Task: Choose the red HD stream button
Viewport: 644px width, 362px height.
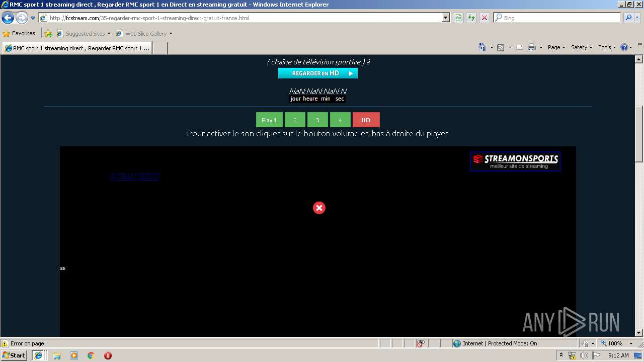Action: coord(366,120)
